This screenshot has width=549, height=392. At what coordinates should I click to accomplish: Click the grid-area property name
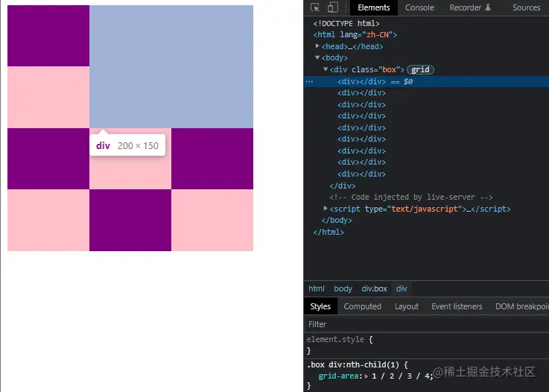[x=338, y=376]
